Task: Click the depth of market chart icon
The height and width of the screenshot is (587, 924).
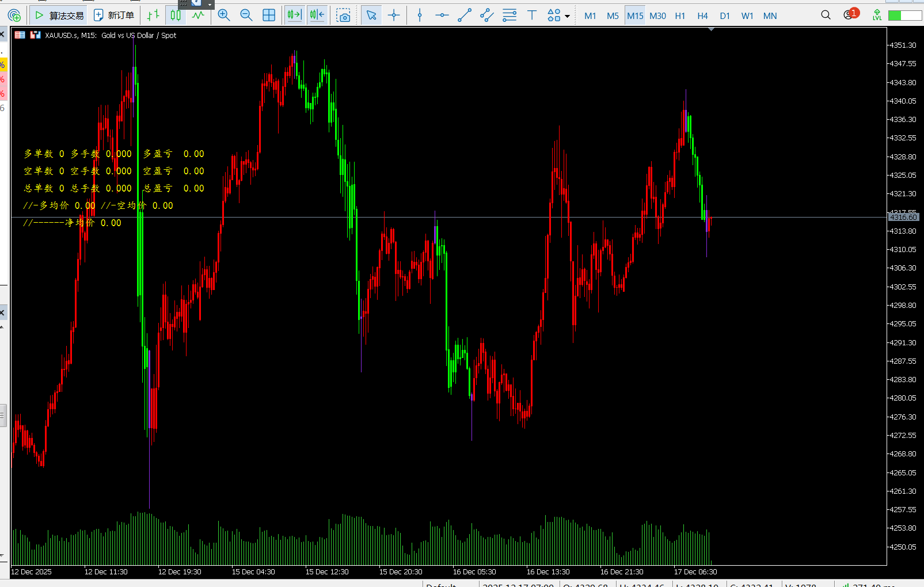Action: coord(35,35)
